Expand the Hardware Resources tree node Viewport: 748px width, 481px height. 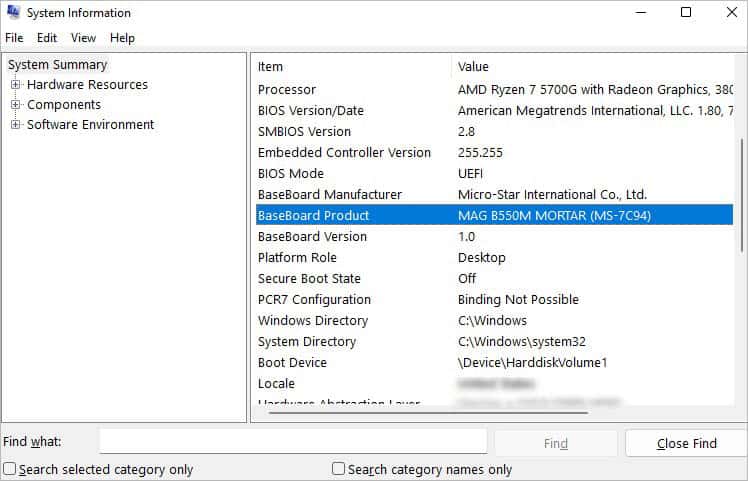click(x=15, y=84)
